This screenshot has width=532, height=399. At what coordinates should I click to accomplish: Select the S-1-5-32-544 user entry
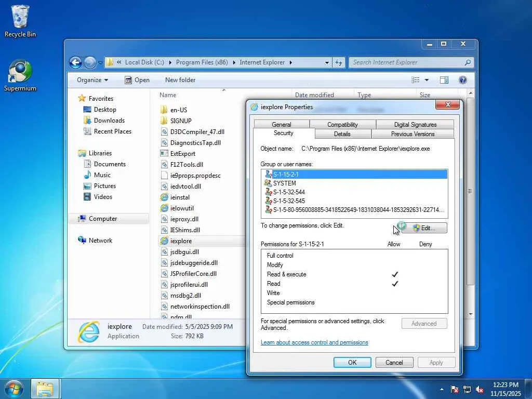354,192
